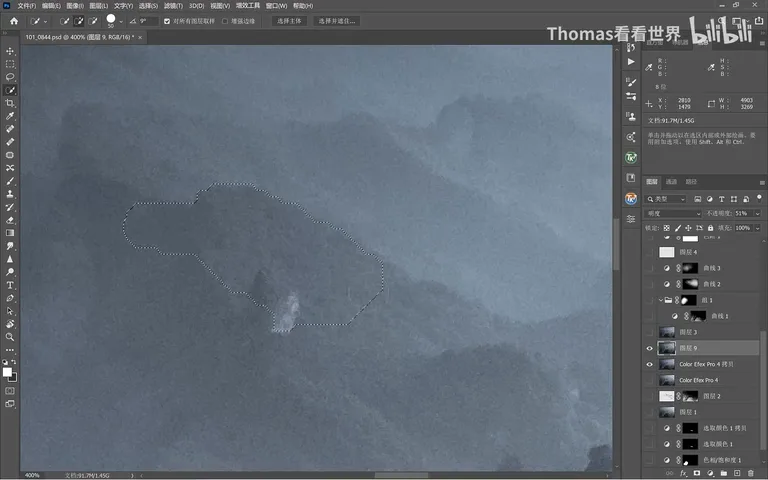Screen dimensions: 768x480
Task: Hide the Color Efex Pro 4 拷贝 layer
Action: coord(649,364)
